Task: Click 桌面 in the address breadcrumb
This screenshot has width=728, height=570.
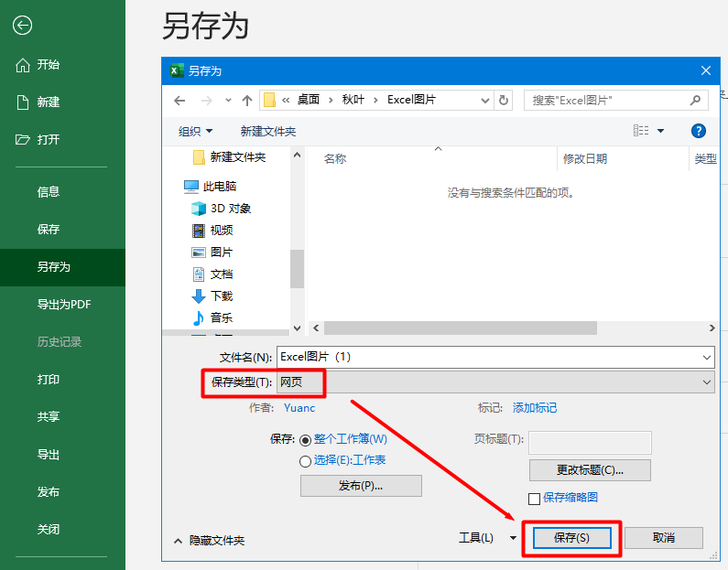Action: point(309,100)
